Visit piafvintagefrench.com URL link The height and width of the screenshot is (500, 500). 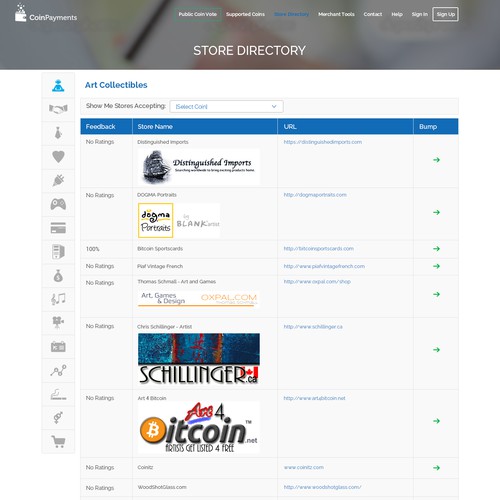click(x=324, y=266)
